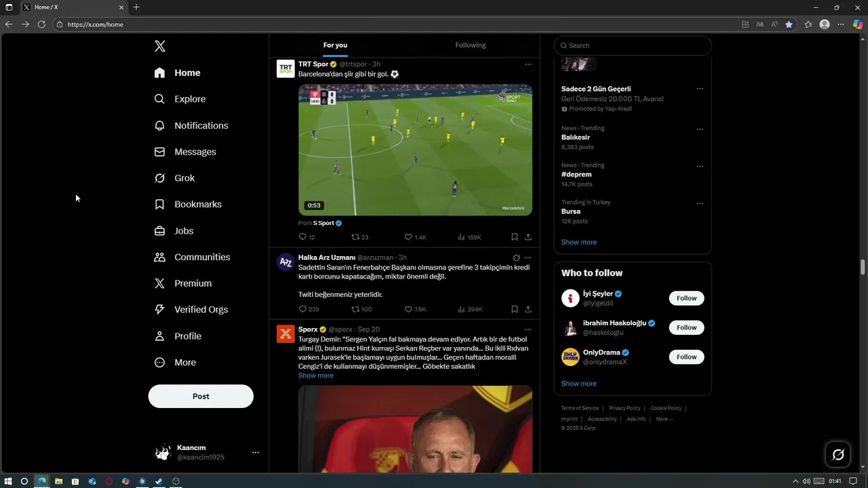The height and width of the screenshot is (488, 868).
Task: Open Notifications in the sidebar
Action: click(x=191, y=125)
